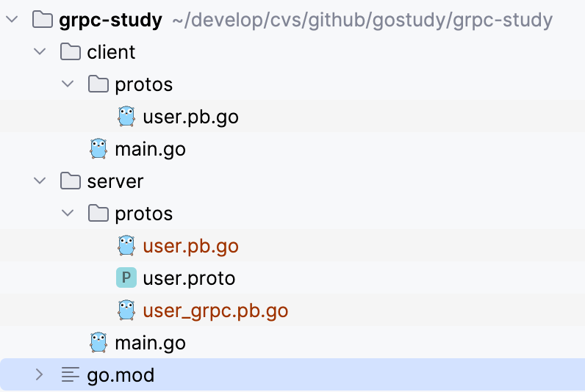Click the gopher icon of server's user.pb.go
Viewport: 585px width, 392px height.
tap(126, 246)
